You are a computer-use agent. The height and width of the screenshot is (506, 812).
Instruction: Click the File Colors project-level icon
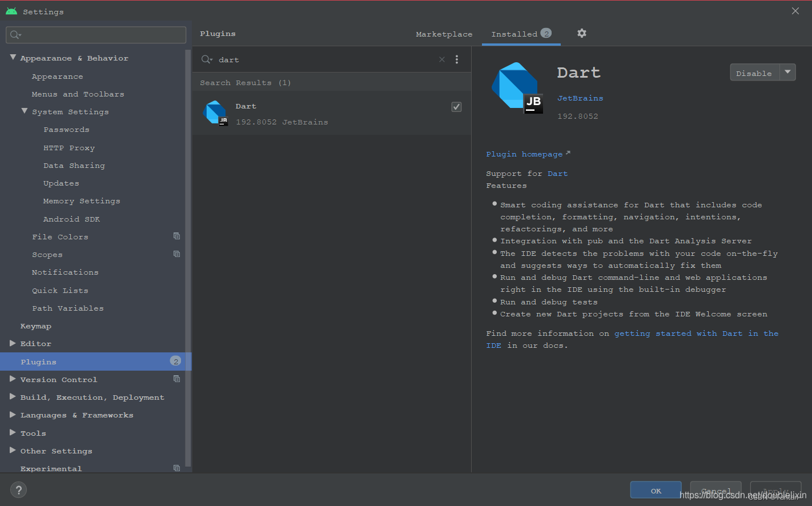click(x=176, y=236)
